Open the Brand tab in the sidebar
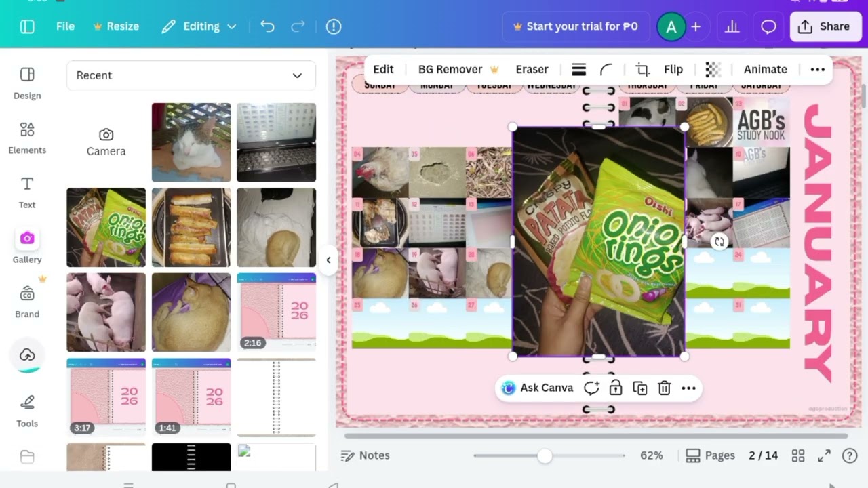Viewport: 868px width, 488px height. [x=27, y=302]
